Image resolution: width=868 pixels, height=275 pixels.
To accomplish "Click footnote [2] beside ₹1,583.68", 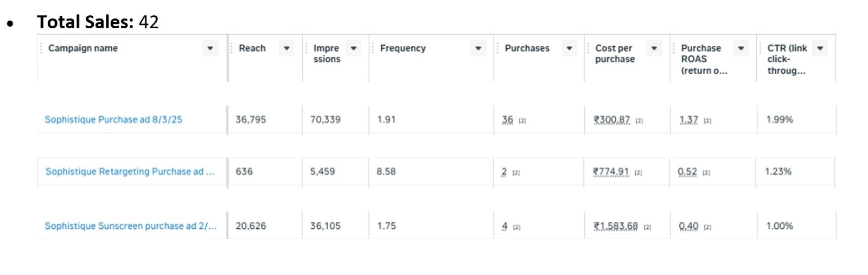I will tap(648, 228).
